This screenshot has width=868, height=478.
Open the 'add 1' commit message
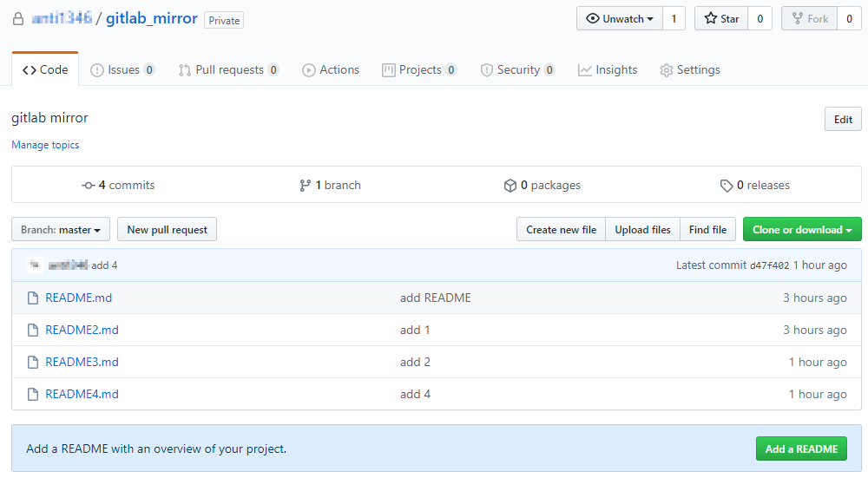pyautogui.click(x=415, y=330)
